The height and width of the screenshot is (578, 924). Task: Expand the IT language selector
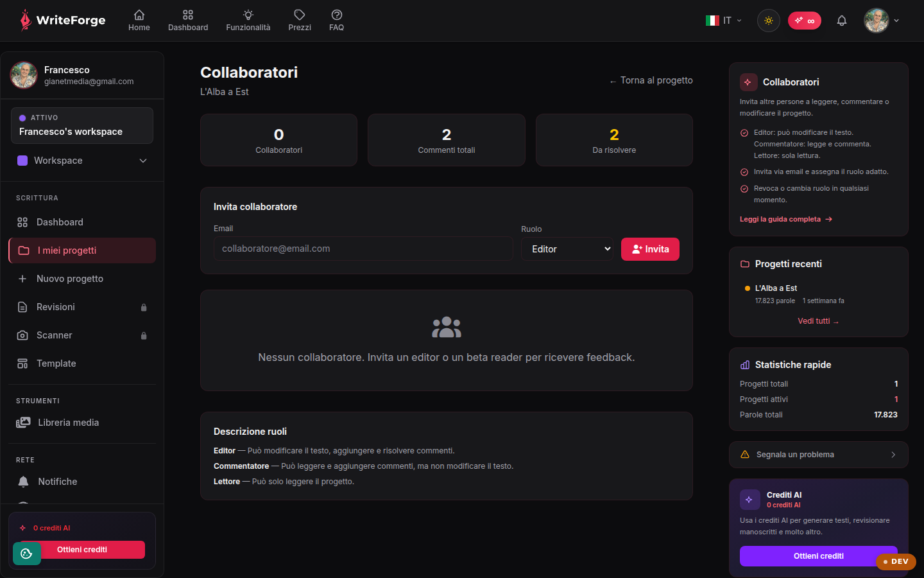(724, 21)
